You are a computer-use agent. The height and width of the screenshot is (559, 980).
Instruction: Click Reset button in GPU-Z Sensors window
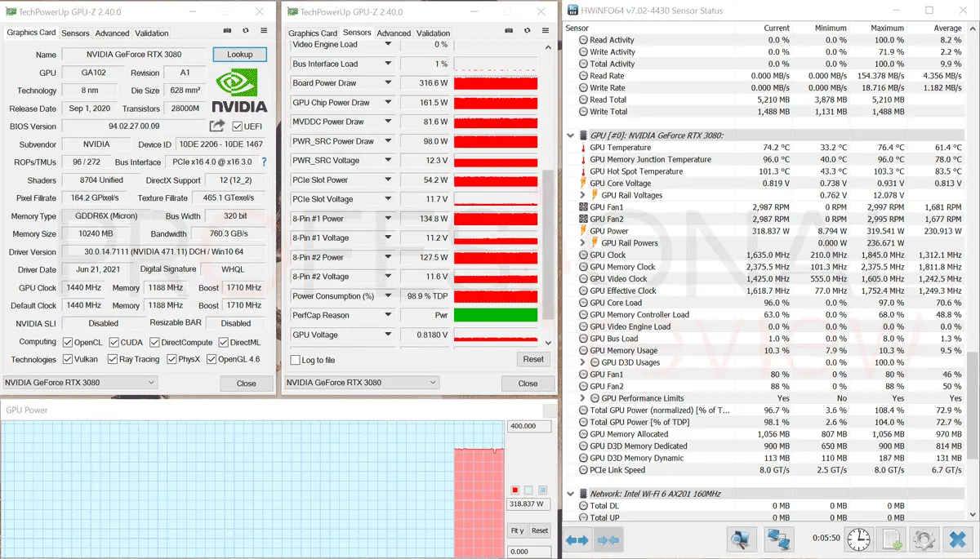click(x=532, y=359)
